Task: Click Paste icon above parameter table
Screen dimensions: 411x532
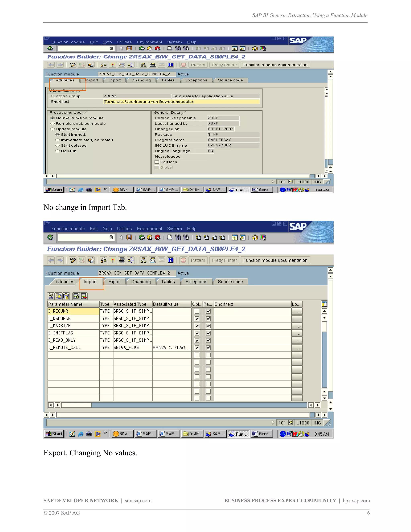Action: pyautogui.click(x=66, y=296)
